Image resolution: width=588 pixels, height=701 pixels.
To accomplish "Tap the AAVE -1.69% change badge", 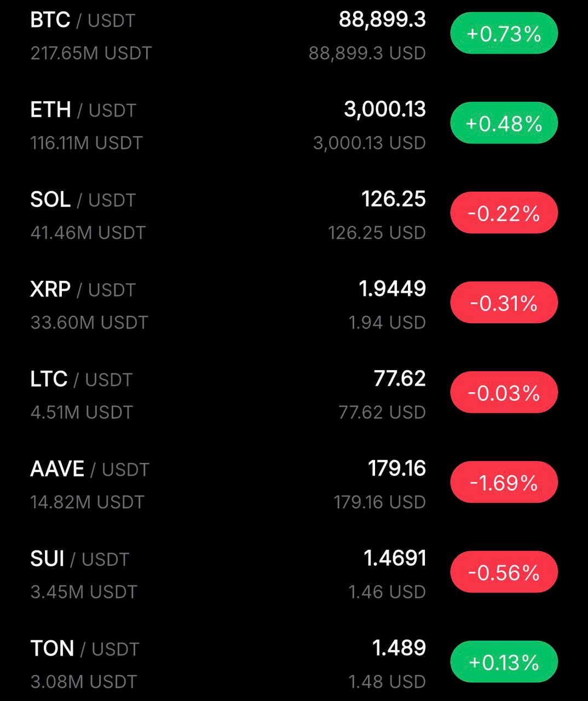I will (504, 482).
